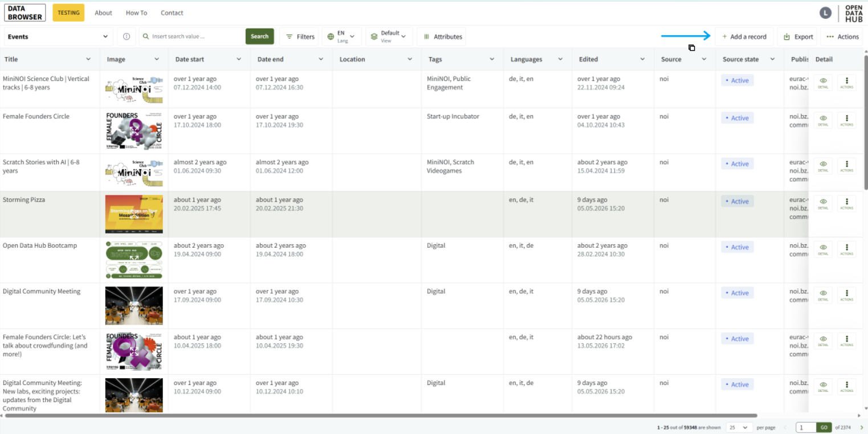Expand the Source state column menu
Viewport: 868px width, 434px height.
pyautogui.click(x=772, y=59)
